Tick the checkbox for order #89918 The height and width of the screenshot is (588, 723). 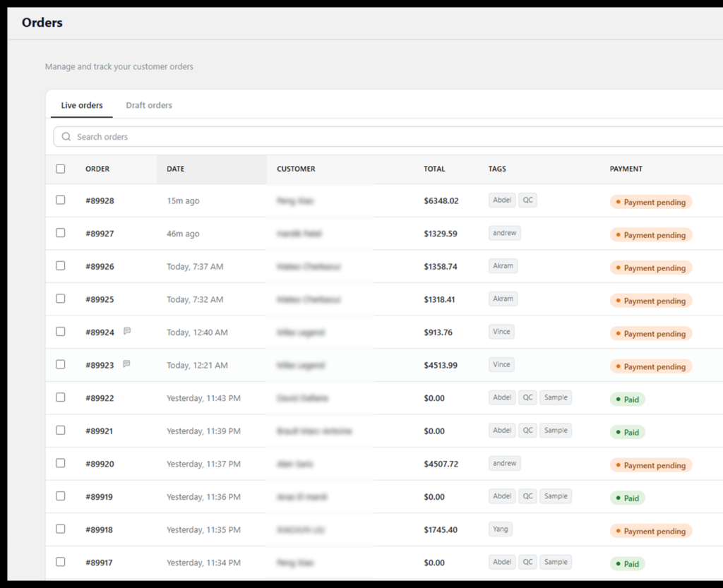click(x=61, y=529)
